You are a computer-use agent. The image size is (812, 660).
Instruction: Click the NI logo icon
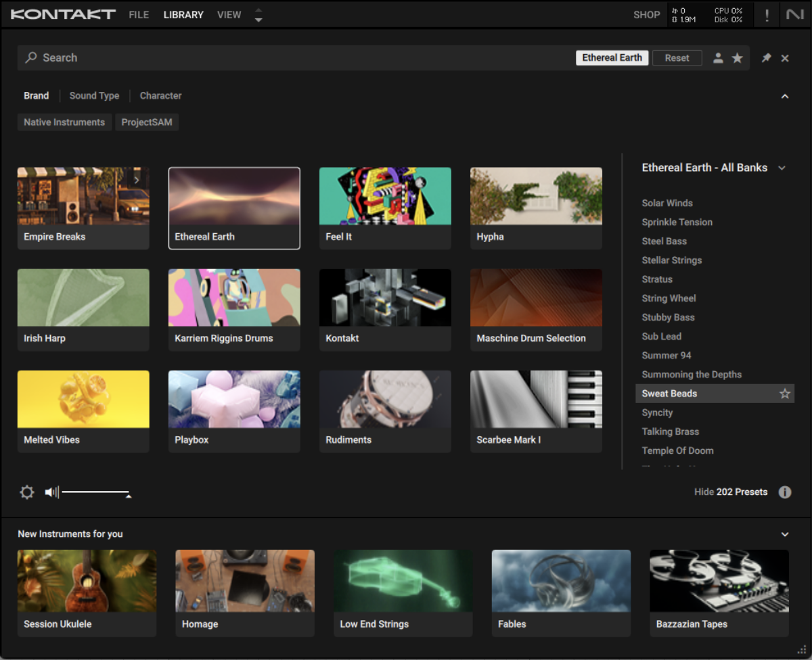(794, 15)
